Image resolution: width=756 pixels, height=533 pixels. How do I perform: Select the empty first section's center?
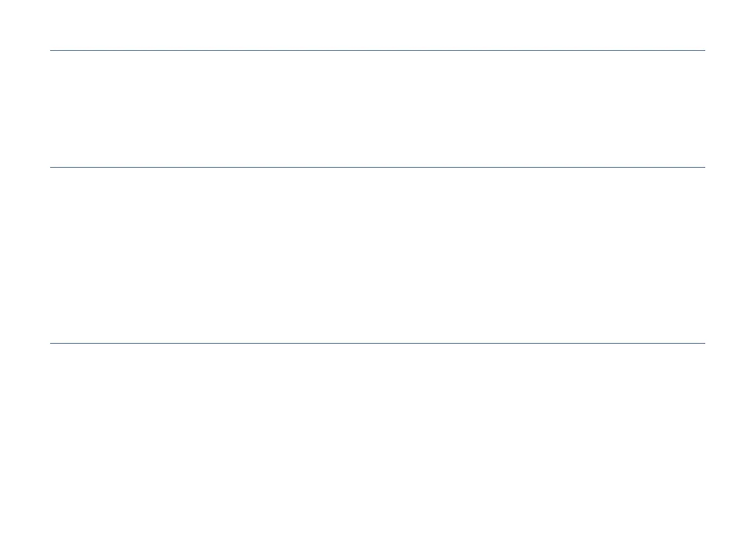(x=378, y=109)
